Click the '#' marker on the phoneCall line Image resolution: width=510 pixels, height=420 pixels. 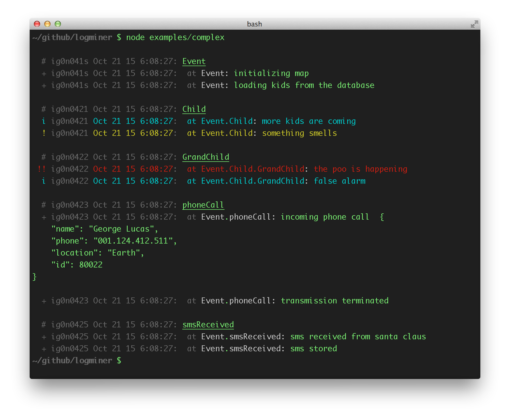(43, 205)
